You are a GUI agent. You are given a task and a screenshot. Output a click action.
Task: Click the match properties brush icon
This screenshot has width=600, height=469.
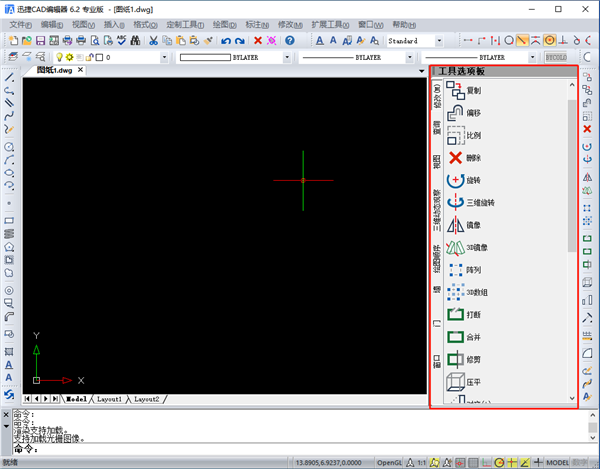point(208,40)
